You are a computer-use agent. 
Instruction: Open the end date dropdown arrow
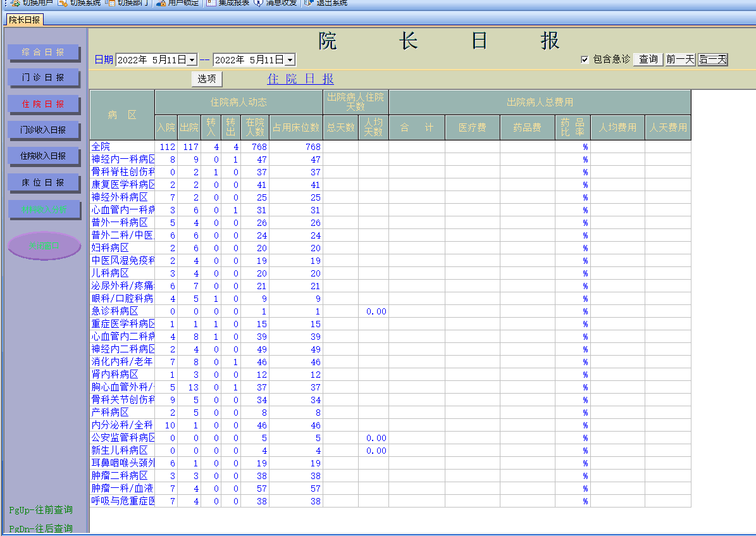[290, 60]
